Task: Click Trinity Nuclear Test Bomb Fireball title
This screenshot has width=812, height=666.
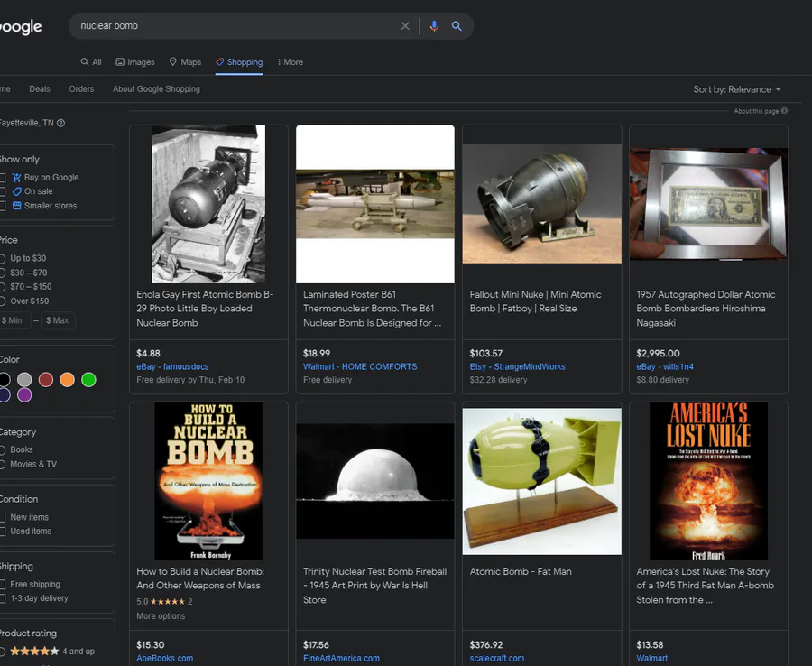Action: pyautogui.click(x=375, y=586)
